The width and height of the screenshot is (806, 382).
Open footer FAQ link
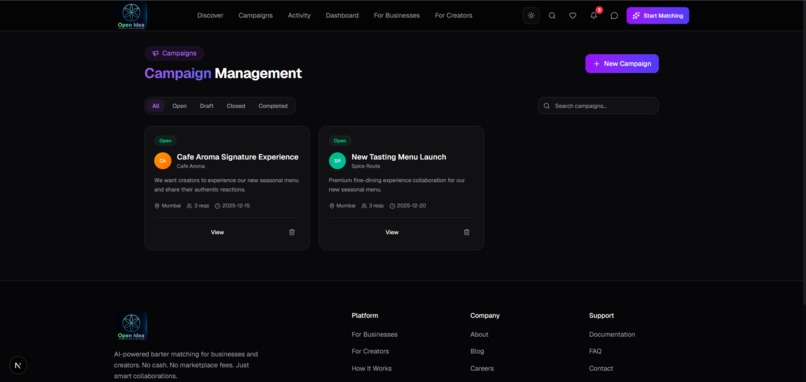click(x=595, y=351)
